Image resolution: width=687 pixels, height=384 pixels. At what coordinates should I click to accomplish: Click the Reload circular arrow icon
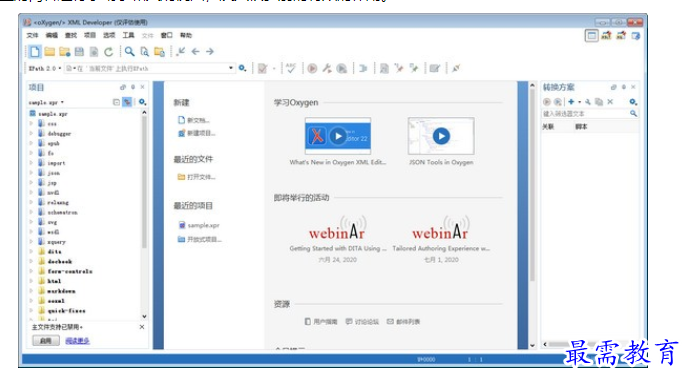(109, 52)
